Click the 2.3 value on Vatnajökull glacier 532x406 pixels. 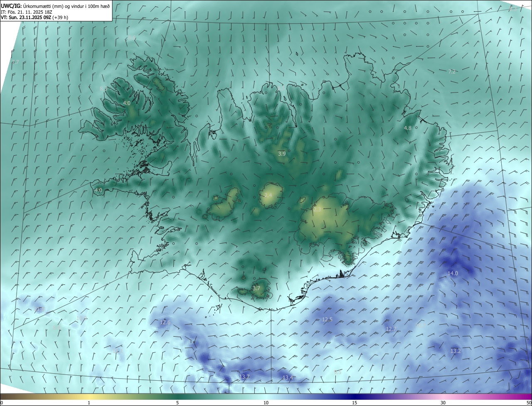click(x=317, y=210)
